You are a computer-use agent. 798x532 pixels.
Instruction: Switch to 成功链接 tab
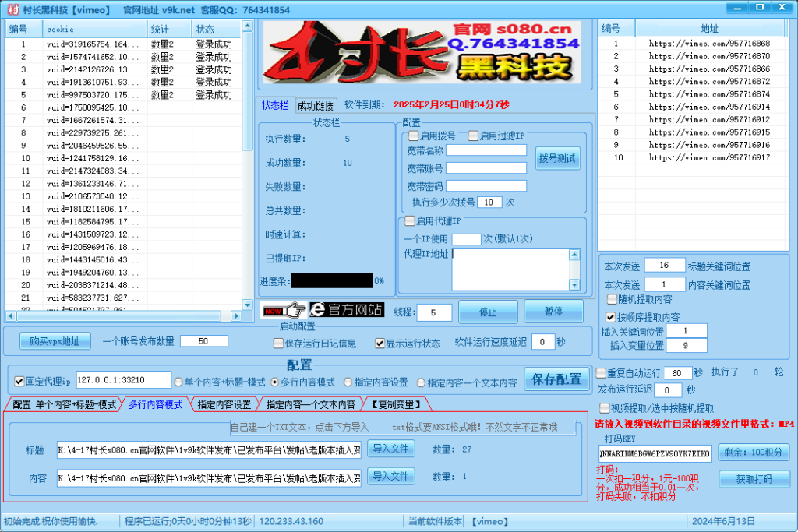(x=316, y=106)
